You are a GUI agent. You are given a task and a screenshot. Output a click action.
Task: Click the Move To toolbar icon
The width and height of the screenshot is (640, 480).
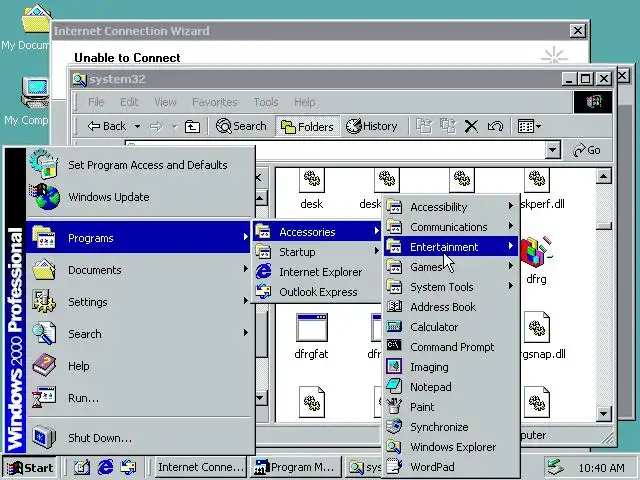pos(424,127)
